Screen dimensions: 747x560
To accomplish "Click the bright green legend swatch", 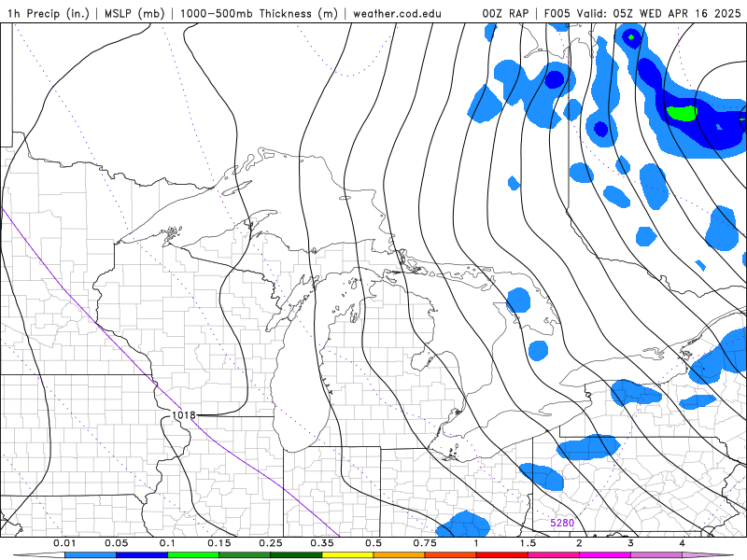I will 193,555.
